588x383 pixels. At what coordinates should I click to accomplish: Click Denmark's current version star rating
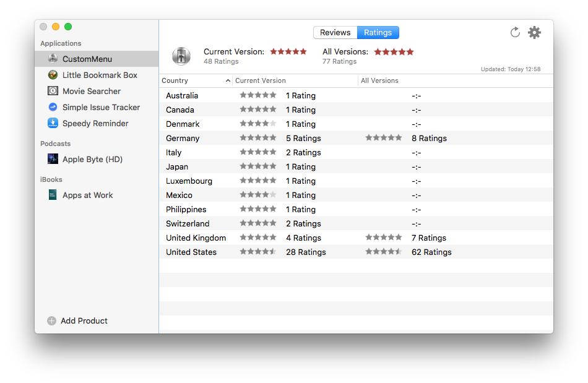click(258, 123)
